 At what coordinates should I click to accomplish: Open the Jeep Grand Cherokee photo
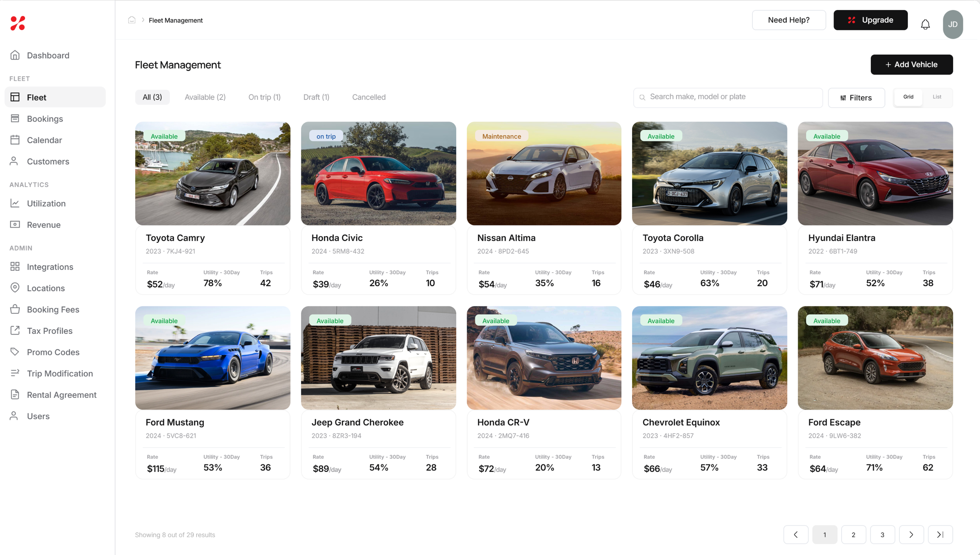378,358
